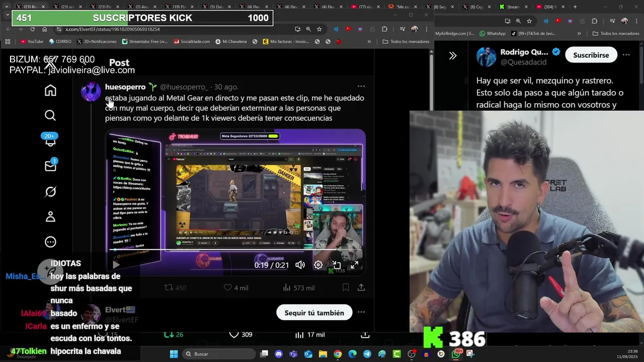Open Discord from the taskbar
Image resolution: width=644 pixels, height=362 pixels.
pyautogui.click(x=279, y=354)
